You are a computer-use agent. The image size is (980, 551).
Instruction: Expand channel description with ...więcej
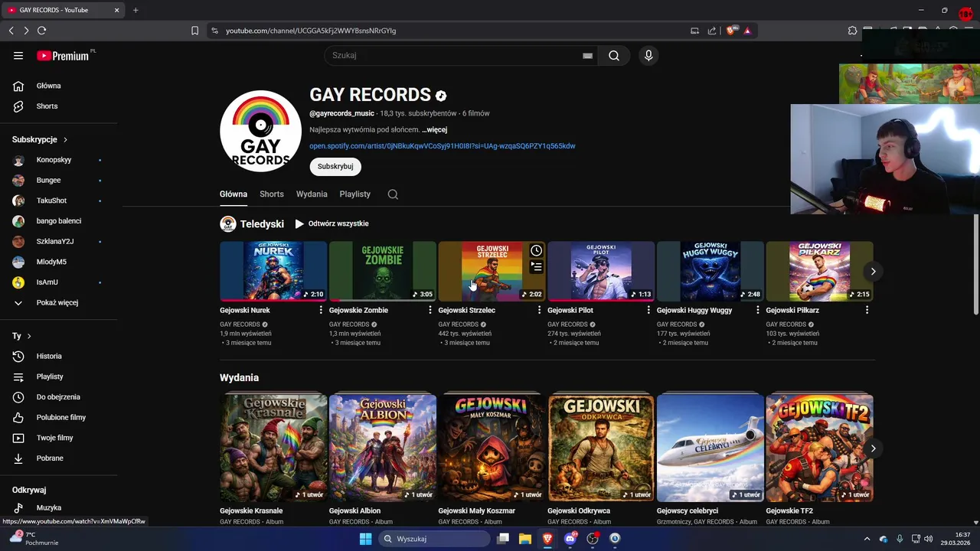[434, 130]
